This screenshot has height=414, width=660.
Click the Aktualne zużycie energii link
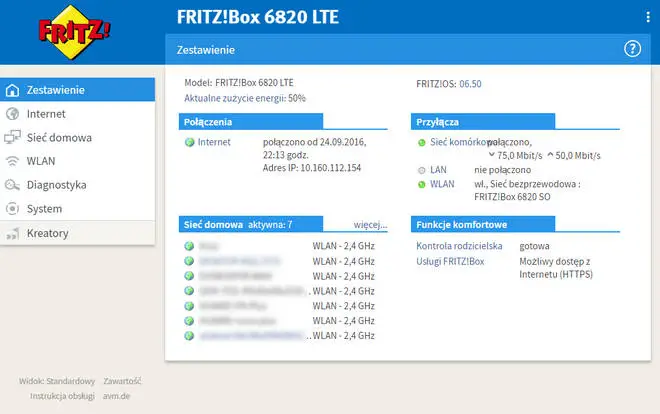pyautogui.click(x=244, y=99)
